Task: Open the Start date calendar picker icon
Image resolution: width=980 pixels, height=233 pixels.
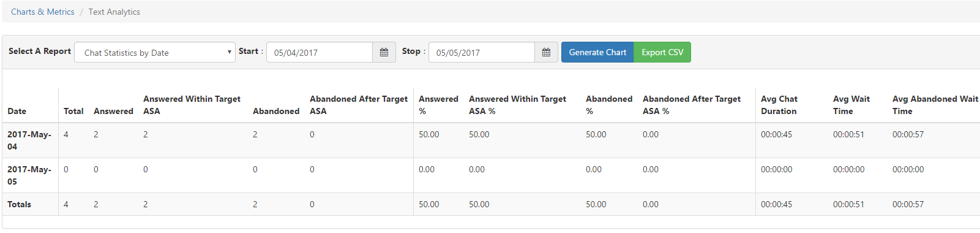Action: (384, 52)
